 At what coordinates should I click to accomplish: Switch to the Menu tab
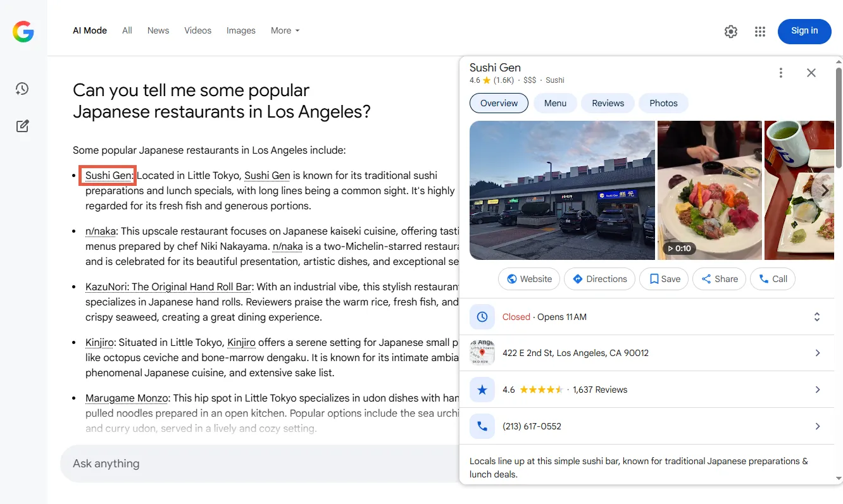click(x=555, y=103)
